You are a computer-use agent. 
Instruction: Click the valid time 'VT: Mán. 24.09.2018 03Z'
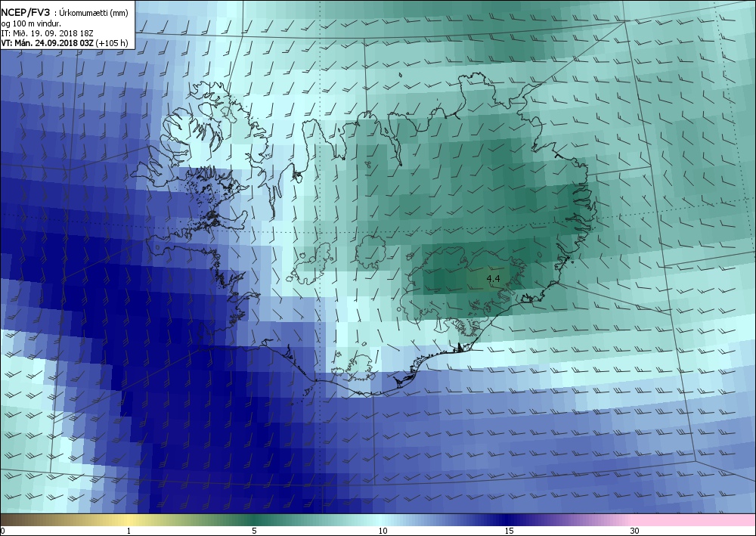coord(47,43)
